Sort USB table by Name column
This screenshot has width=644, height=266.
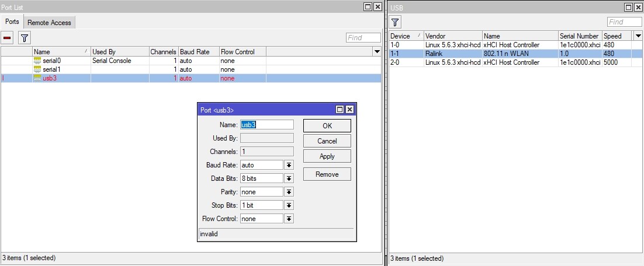(520, 36)
